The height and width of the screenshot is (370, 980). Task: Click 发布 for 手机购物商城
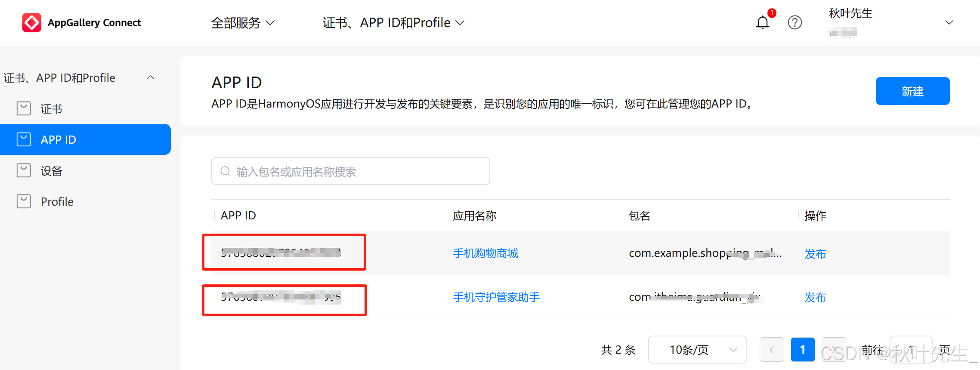point(815,253)
